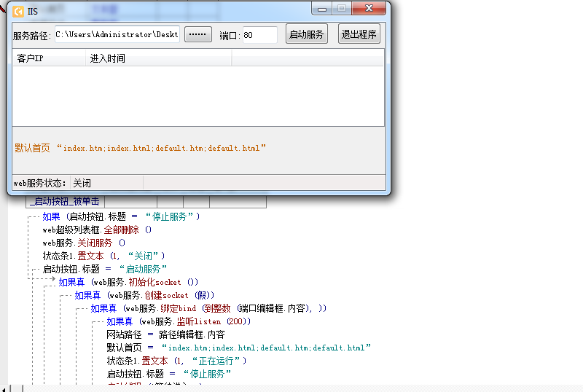Click code line 如果真 (web服务.创建socket (假))
This screenshot has width=583, height=392.
pyautogui.click(x=144, y=295)
